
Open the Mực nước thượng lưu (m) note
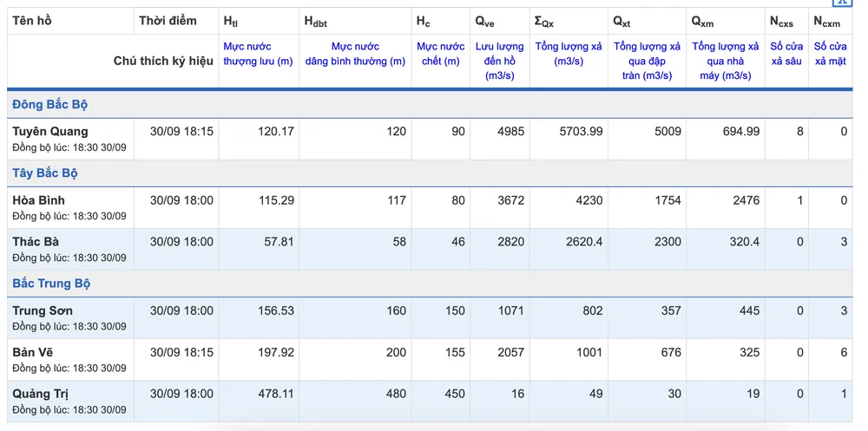click(x=258, y=55)
